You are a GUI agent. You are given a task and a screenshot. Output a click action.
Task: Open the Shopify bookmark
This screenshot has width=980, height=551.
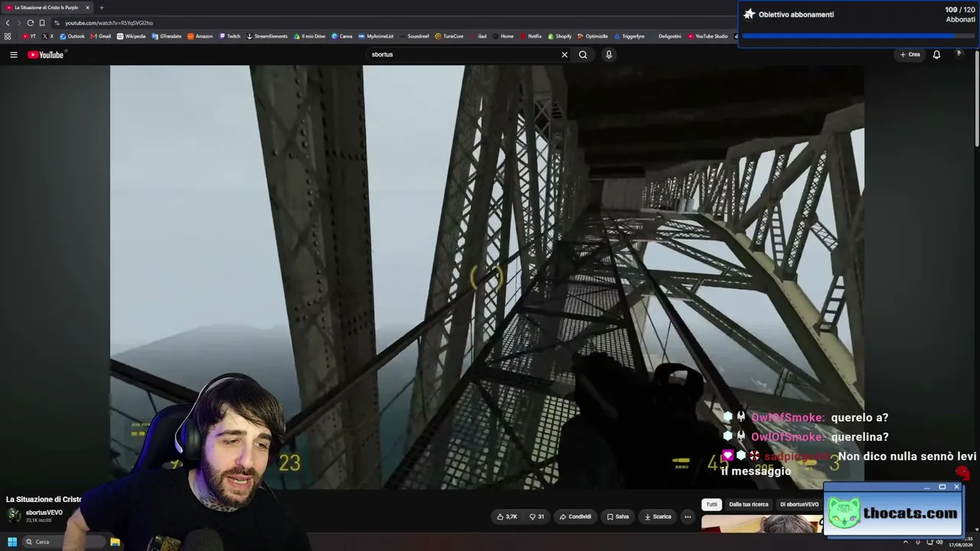[x=560, y=36]
